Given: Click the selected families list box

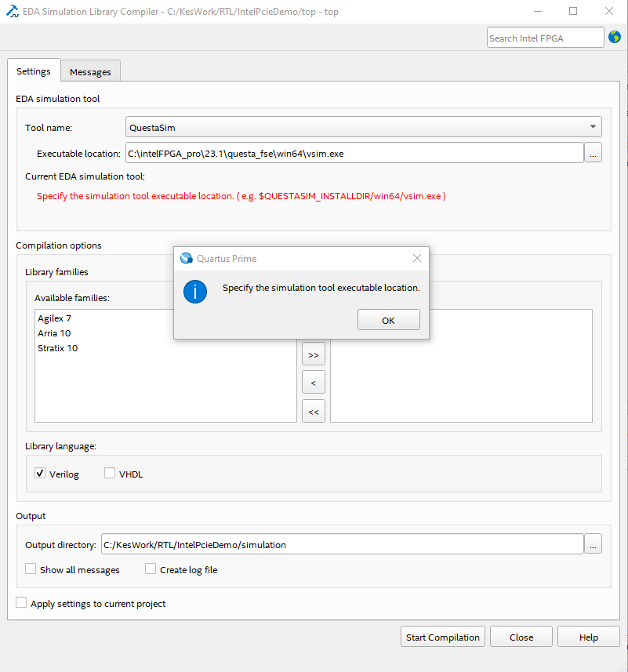Looking at the screenshot, I should point(461,365).
